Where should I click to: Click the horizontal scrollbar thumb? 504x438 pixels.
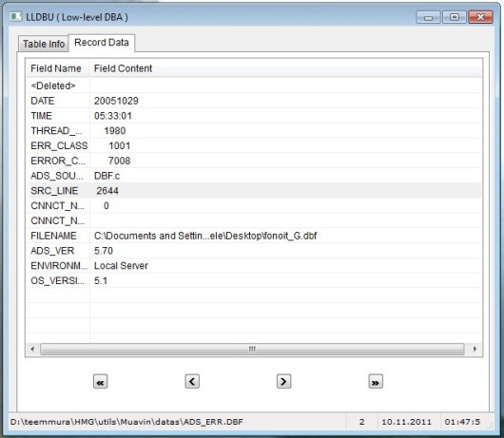coord(252,349)
